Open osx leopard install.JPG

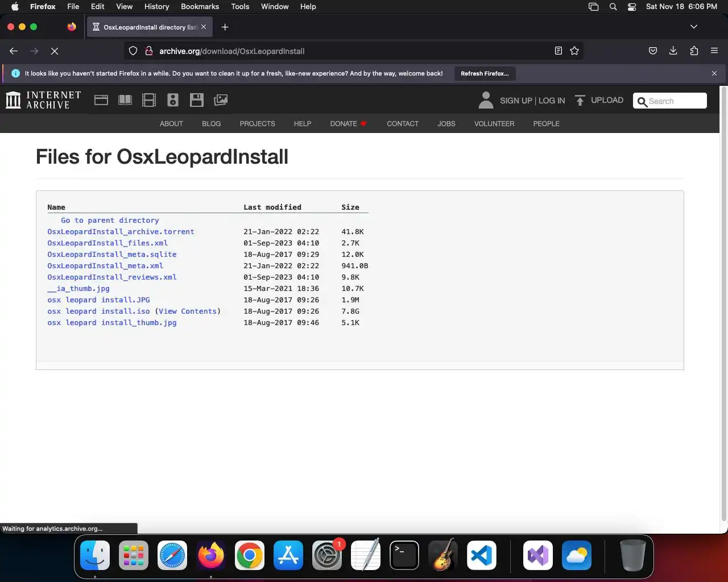tap(98, 300)
